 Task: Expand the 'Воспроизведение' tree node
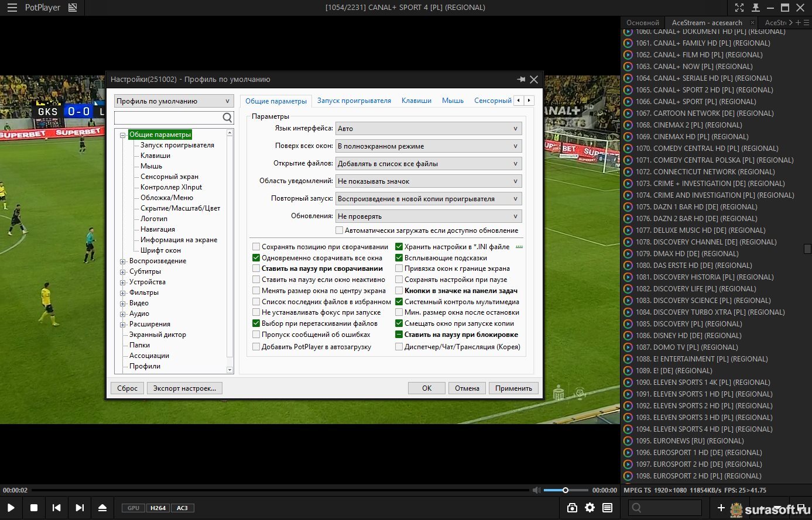pos(123,261)
